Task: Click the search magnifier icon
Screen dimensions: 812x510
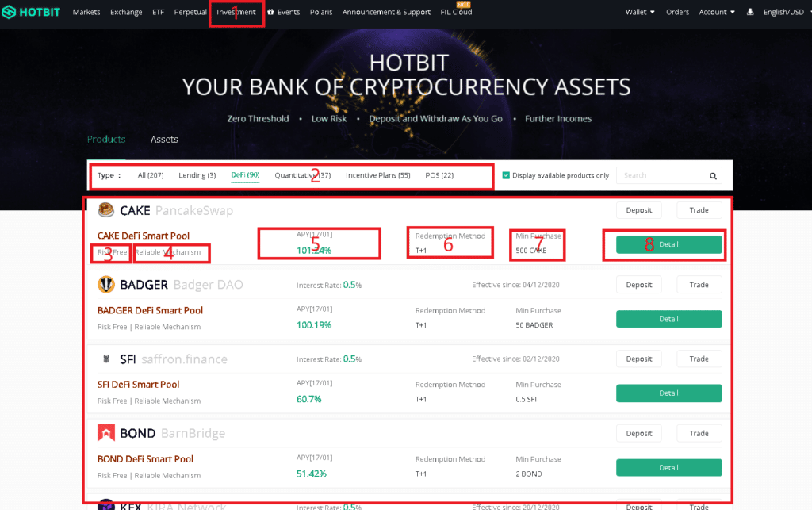Action: tap(713, 176)
